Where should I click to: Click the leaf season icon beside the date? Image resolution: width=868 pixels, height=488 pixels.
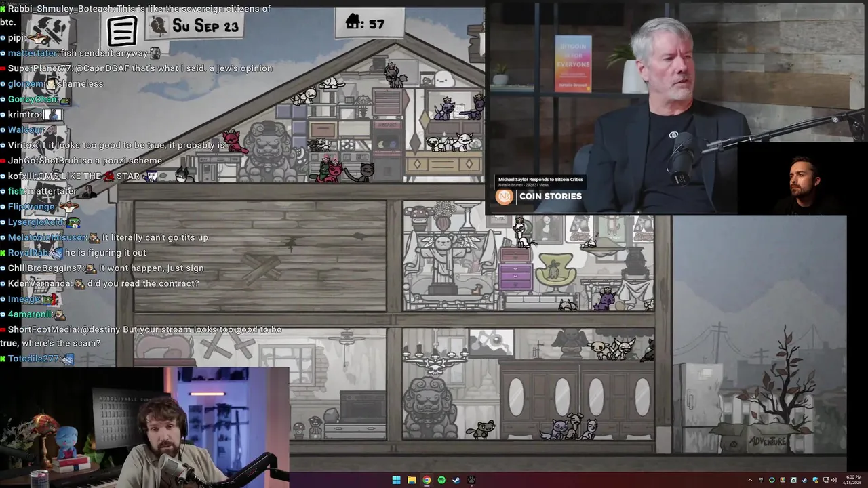[158, 26]
